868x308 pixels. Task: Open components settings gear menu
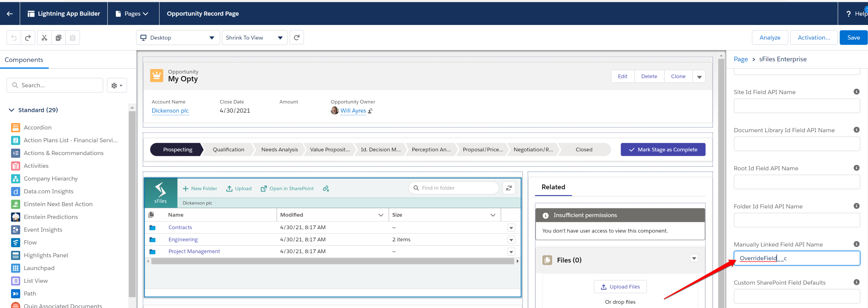pyautogui.click(x=117, y=85)
